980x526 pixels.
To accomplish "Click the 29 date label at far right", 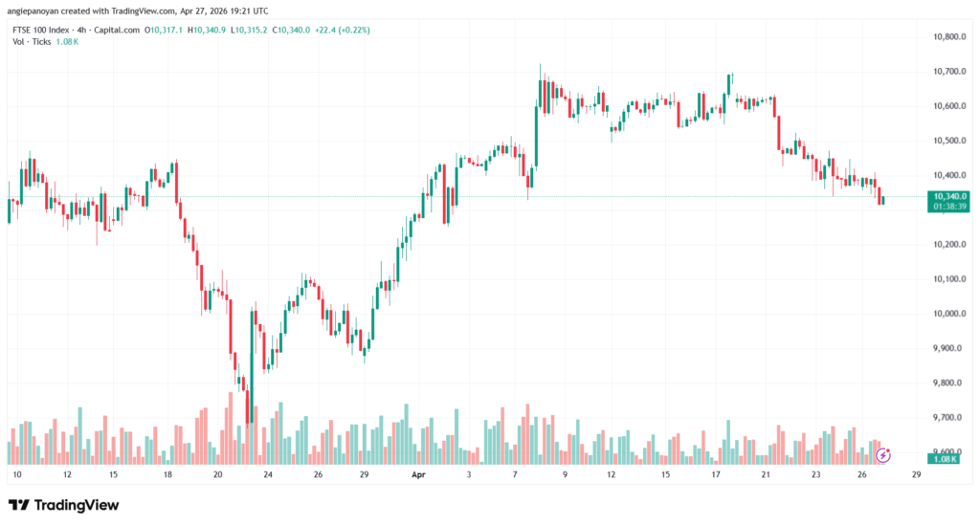I will pos(917,474).
